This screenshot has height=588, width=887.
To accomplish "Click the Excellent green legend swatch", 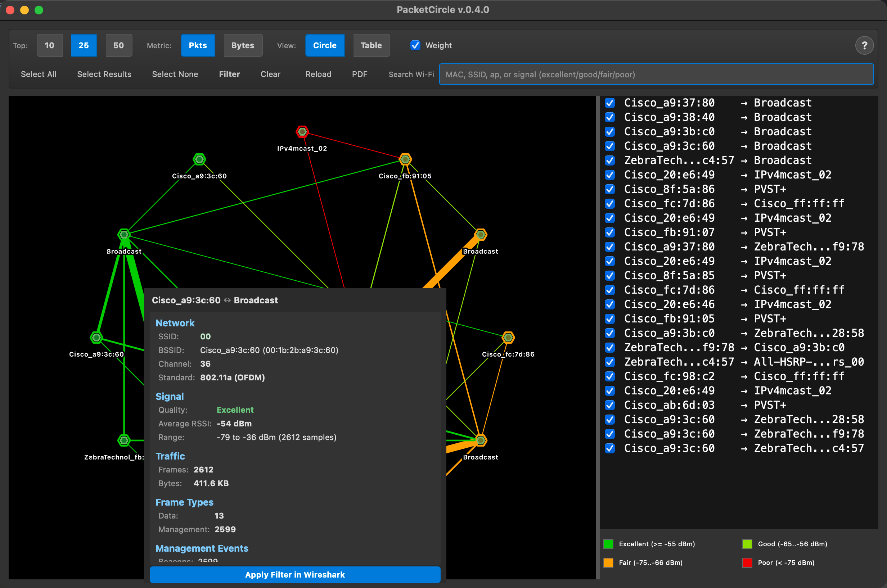I will (608, 544).
